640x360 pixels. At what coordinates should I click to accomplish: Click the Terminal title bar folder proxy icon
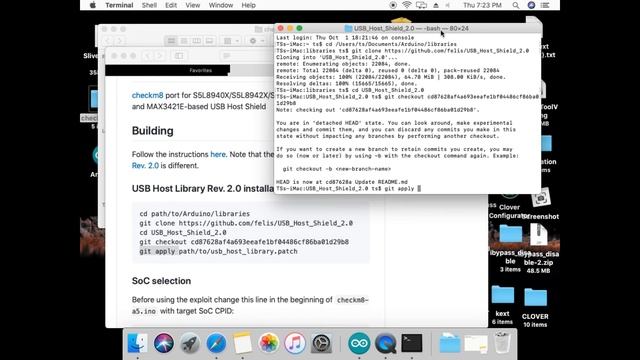[348, 28]
